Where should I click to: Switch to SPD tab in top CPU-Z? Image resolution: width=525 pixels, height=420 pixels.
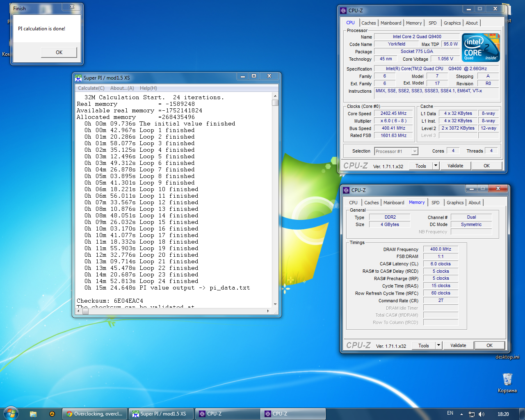coord(433,23)
